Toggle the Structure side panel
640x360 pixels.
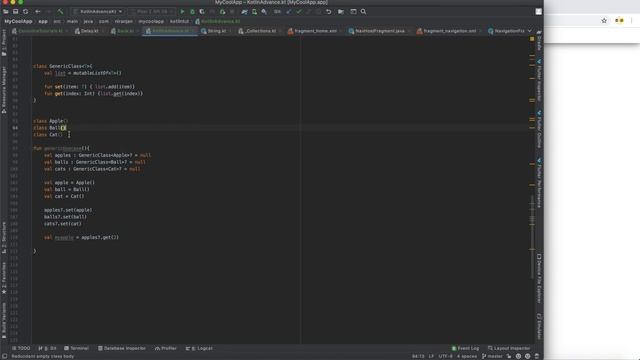4,238
